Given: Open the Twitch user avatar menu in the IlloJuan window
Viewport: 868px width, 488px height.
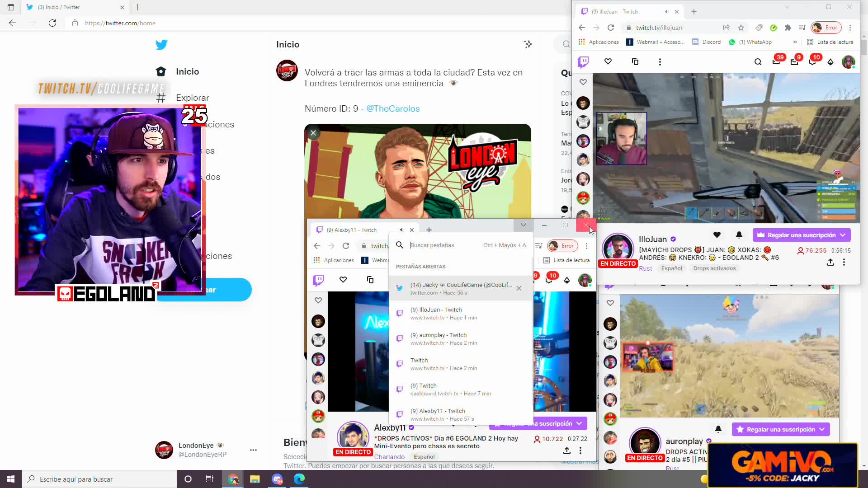Looking at the screenshot, I should click(x=849, y=62).
